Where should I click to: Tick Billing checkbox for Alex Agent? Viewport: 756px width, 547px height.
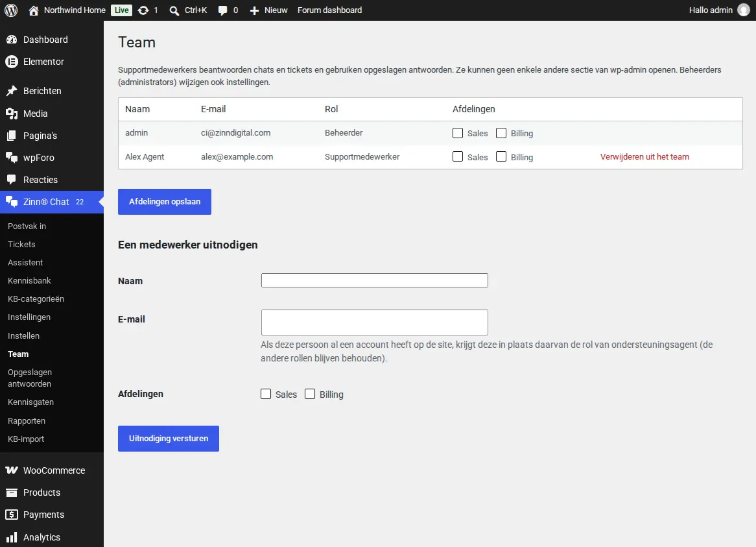(x=501, y=157)
